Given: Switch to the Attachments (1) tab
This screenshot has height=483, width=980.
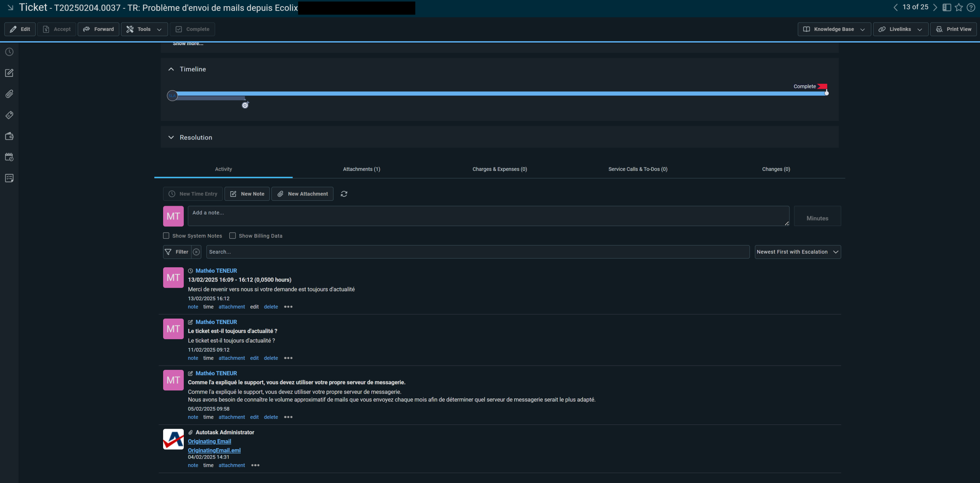Looking at the screenshot, I should [x=362, y=169].
